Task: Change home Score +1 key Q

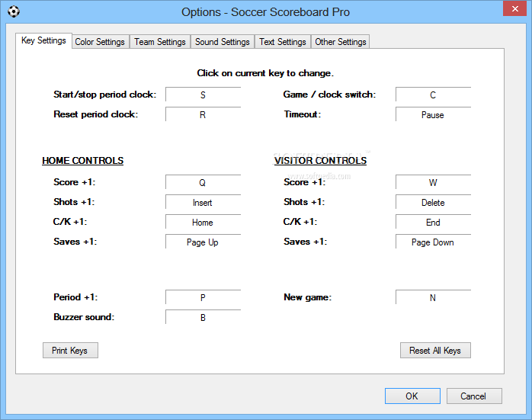Action: click(203, 182)
